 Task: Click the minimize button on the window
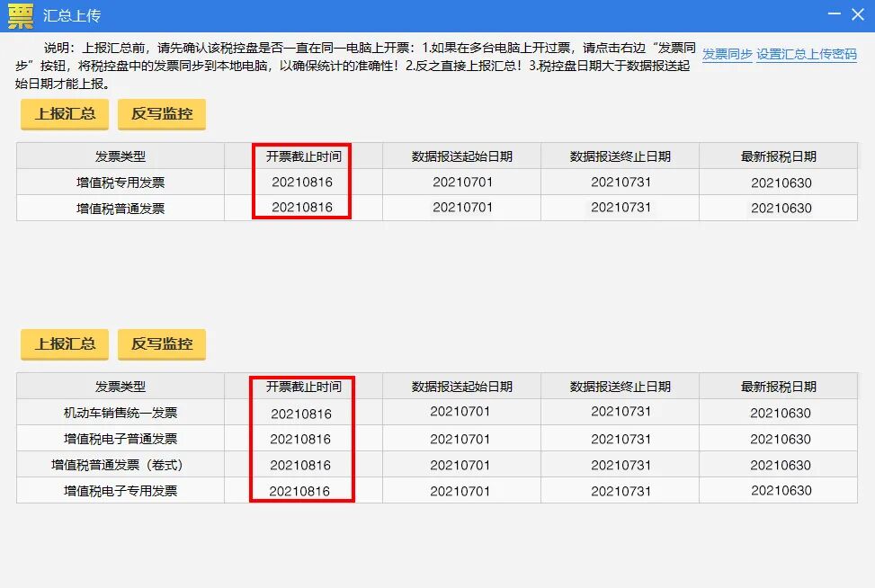(833, 14)
